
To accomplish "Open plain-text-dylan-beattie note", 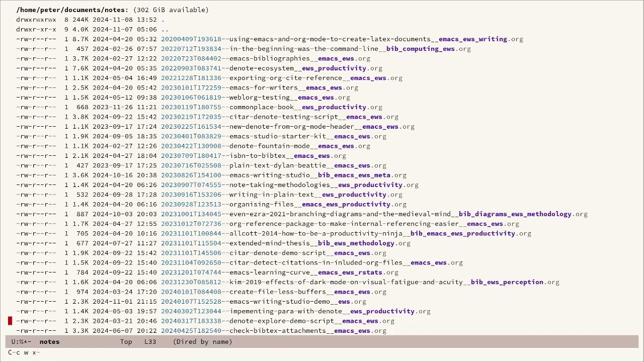I will coord(274,165).
